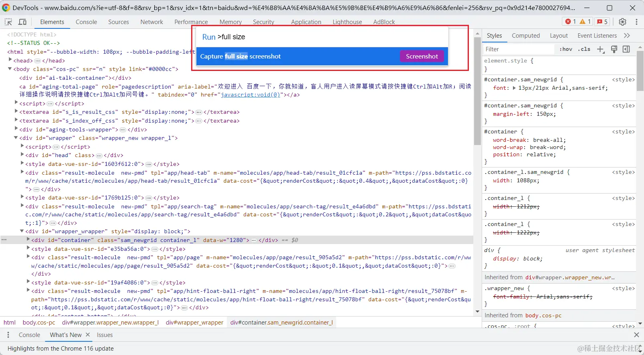Screen dimensions: 644x355
Task: Open the Issues drawer tab
Action: [105, 335]
